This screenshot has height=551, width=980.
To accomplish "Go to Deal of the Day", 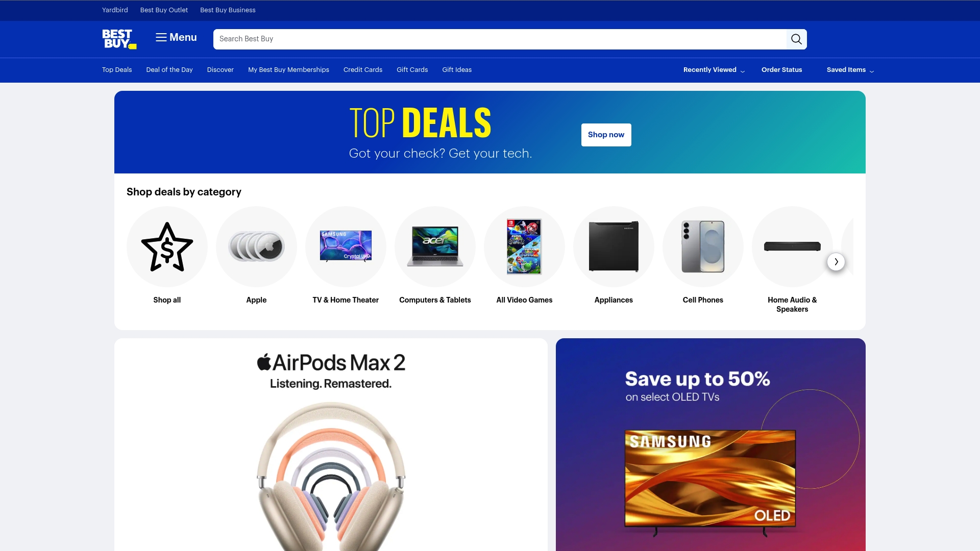I will (x=169, y=70).
